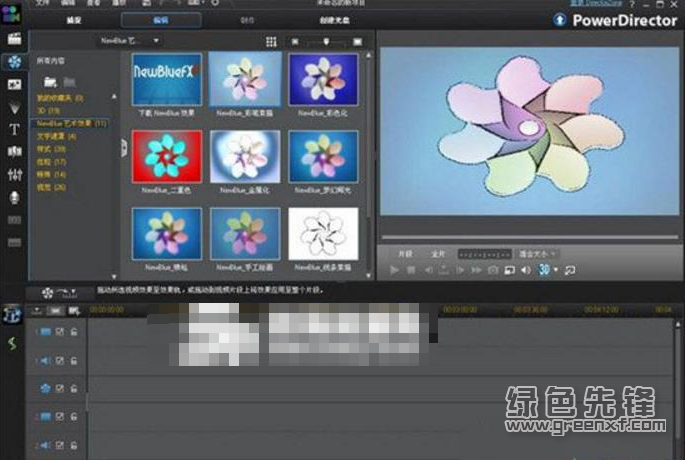Image resolution: width=685 pixels, height=460 pixels.
Task: Click the small thumbnail size icon
Action: (x=295, y=42)
